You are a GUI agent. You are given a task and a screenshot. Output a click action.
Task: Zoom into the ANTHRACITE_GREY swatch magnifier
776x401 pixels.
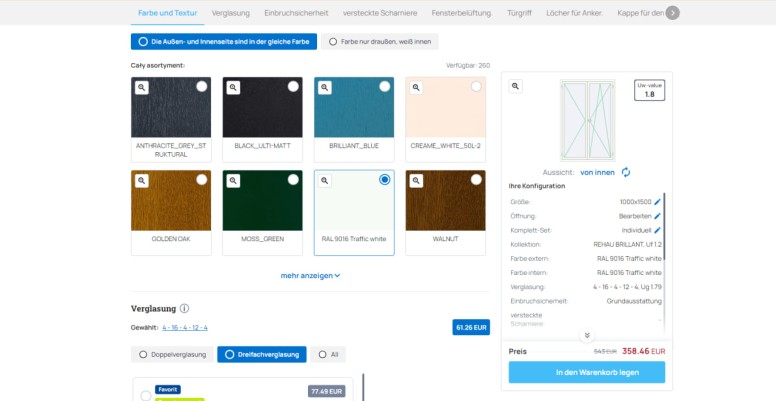pos(142,88)
